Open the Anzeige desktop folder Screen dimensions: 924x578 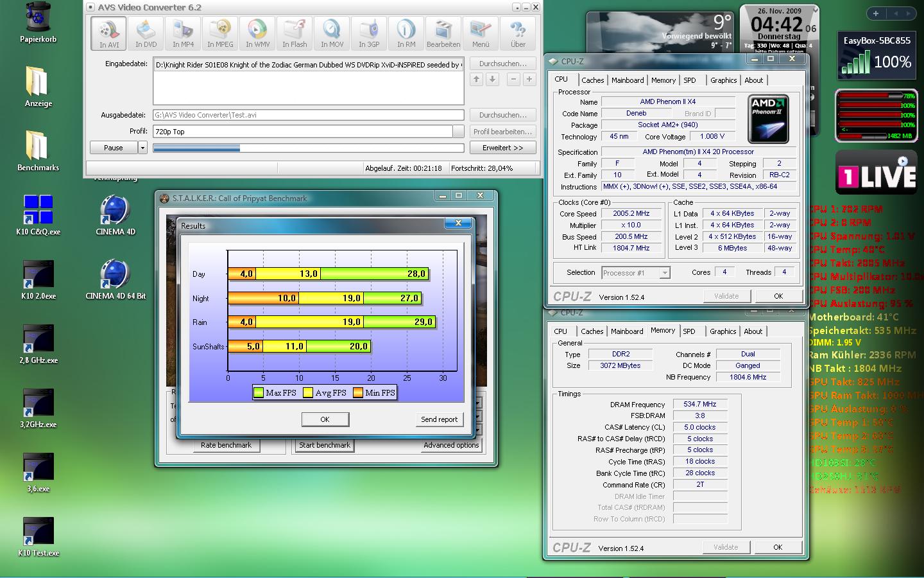coord(38,87)
